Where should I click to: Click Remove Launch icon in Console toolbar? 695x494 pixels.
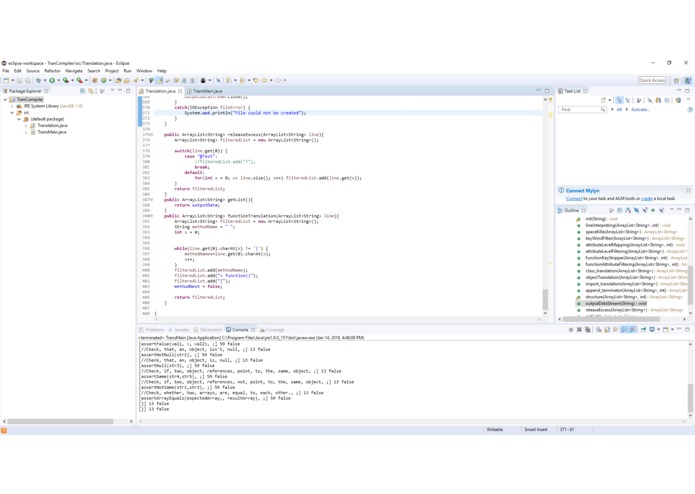(579, 330)
